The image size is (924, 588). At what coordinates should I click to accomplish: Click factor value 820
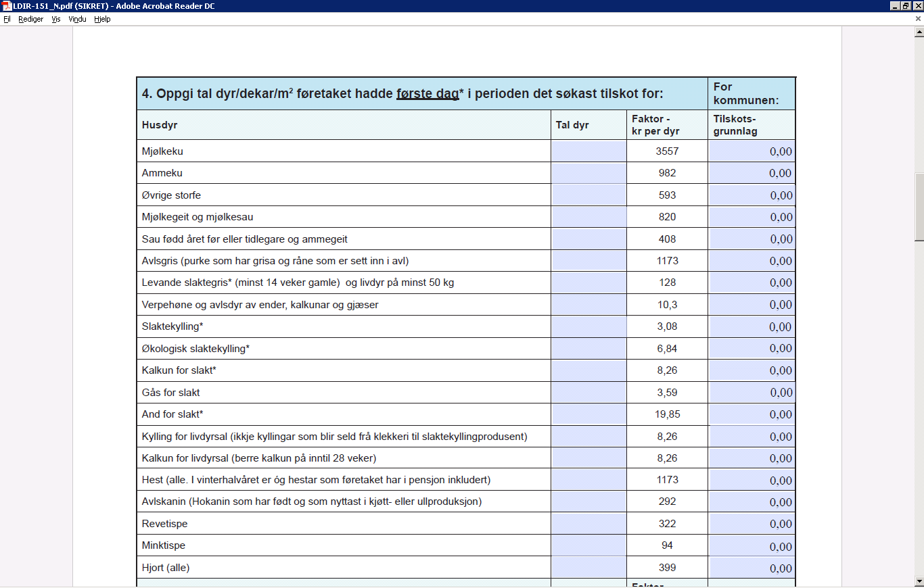pos(667,217)
